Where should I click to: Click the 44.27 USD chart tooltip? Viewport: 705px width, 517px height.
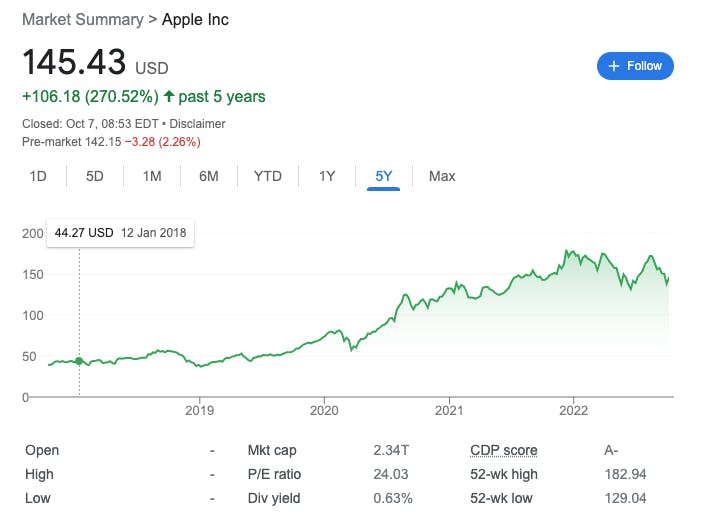(x=120, y=232)
